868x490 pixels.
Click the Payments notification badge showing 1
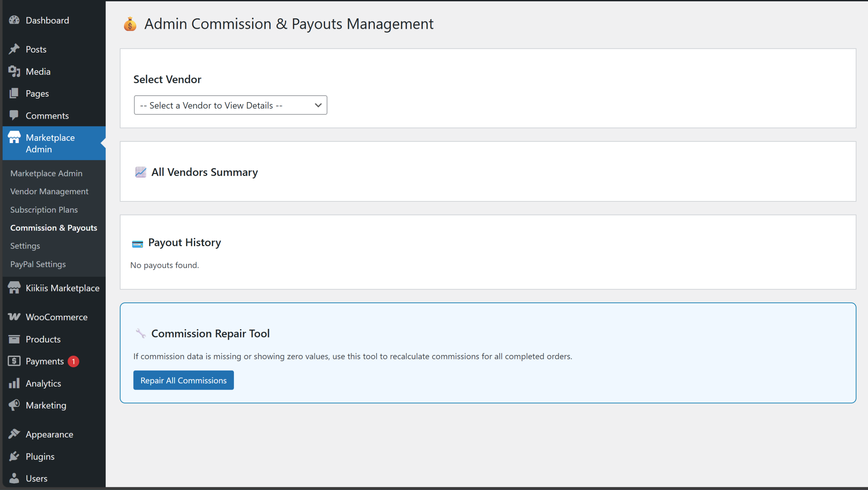click(x=73, y=361)
